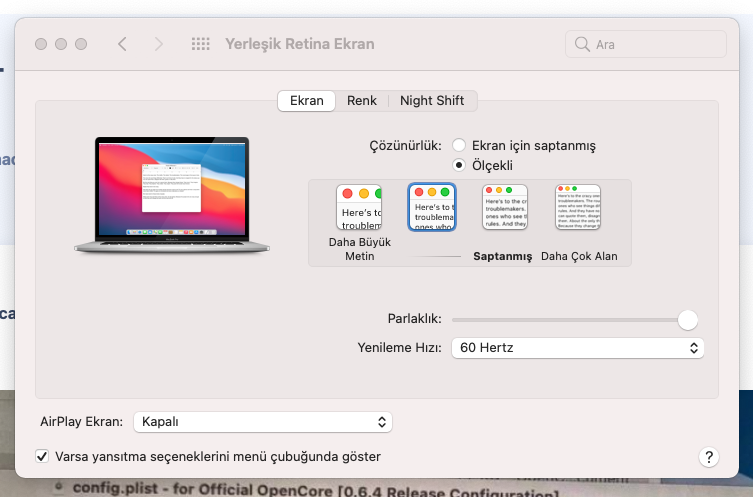Pick the Daha Çok Alan resolution thumbnail
The width and height of the screenshot is (753, 497).
tap(578, 208)
